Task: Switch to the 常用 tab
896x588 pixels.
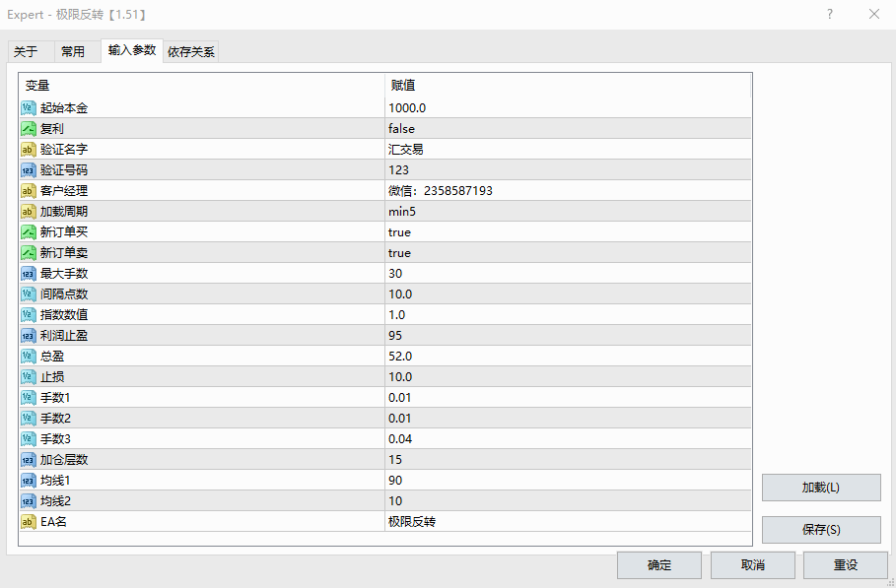Action: (78, 52)
